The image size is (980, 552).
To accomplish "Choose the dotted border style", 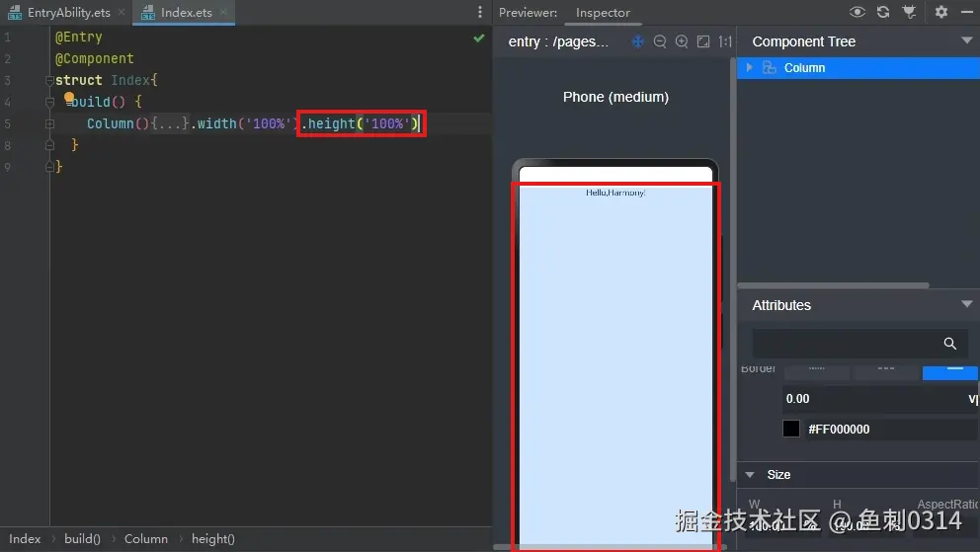I will (x=816, y=371).
